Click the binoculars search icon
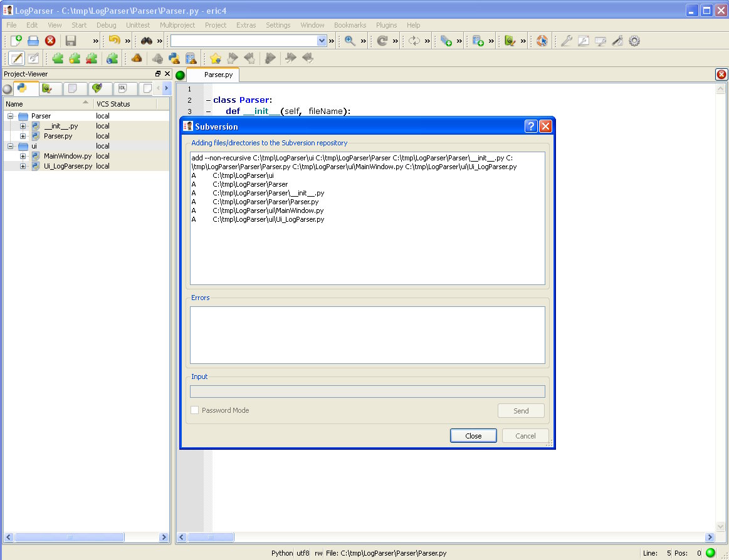 (x=147, y=41)
